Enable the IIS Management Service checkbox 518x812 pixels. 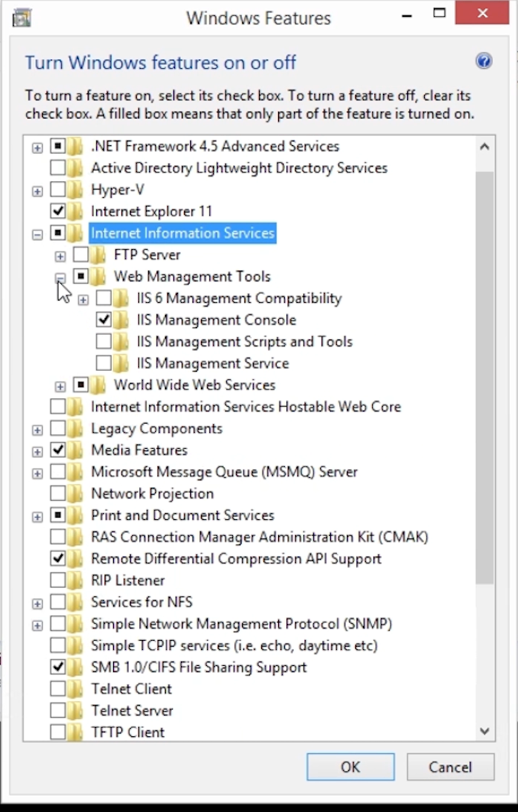(x=103, y=363)
